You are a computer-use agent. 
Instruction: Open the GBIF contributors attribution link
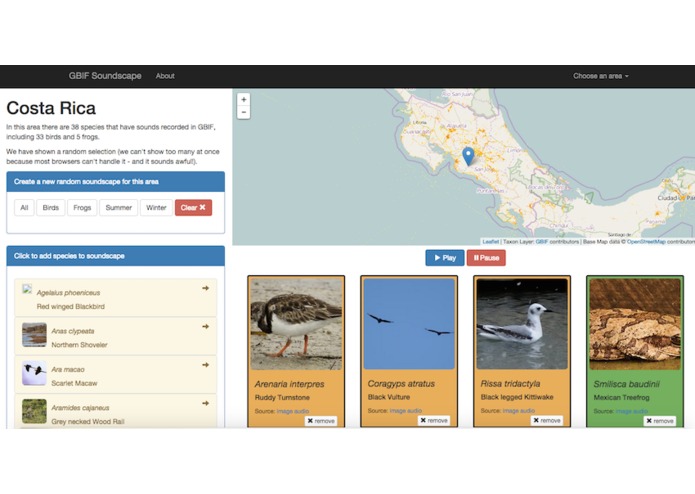[x=542, y=242]
